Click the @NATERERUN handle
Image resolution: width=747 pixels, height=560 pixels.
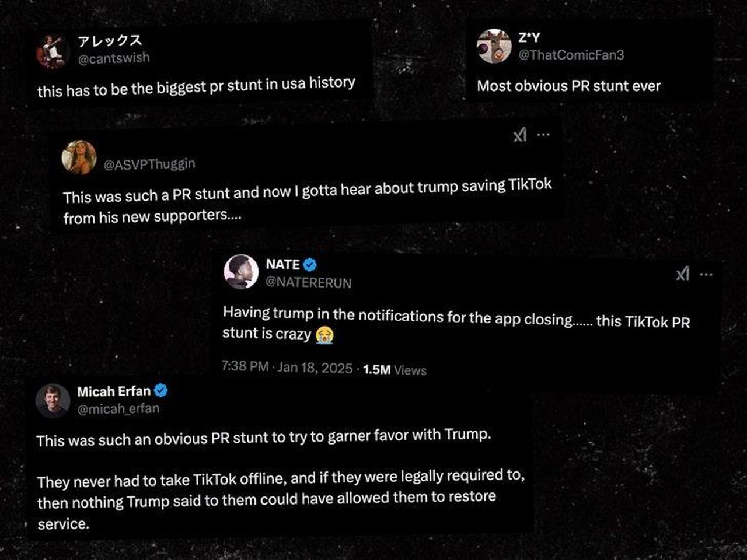point(308,283)
